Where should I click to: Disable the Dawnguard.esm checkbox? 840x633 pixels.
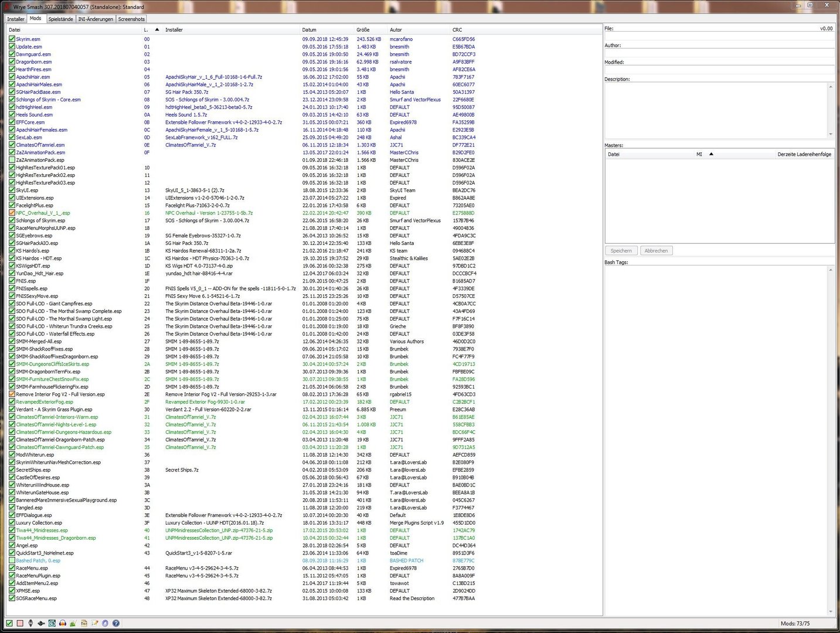[x=12, y=55]
